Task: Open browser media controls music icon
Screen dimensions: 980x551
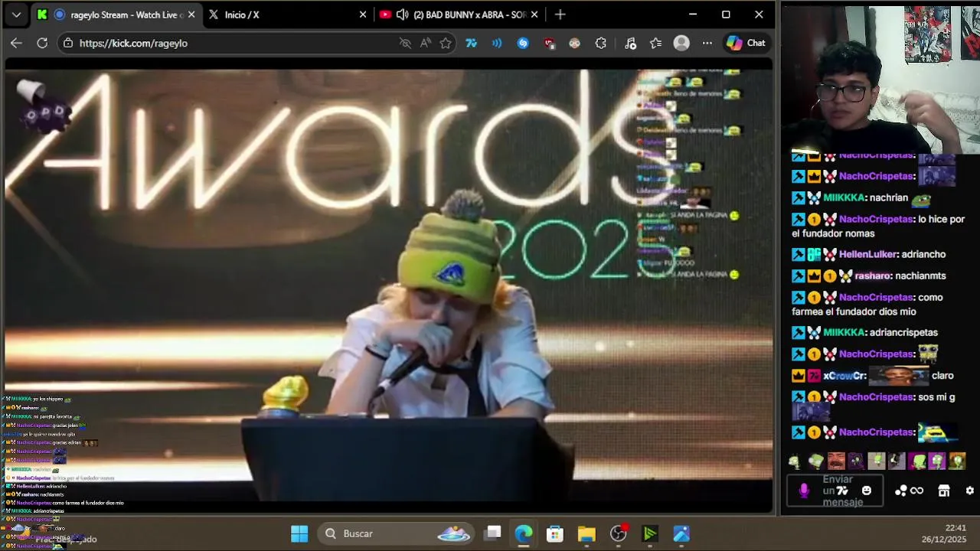Action: click(630, 43)
